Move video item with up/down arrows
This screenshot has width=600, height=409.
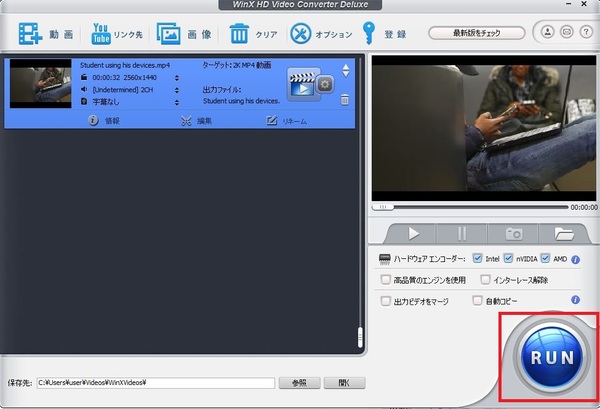pyautogui.click(x=346, y=70)
